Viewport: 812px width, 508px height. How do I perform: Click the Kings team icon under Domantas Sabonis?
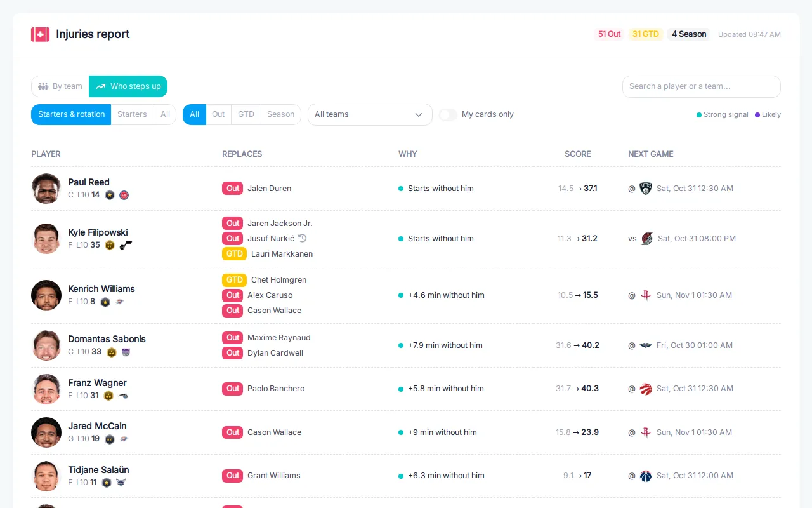126,352
